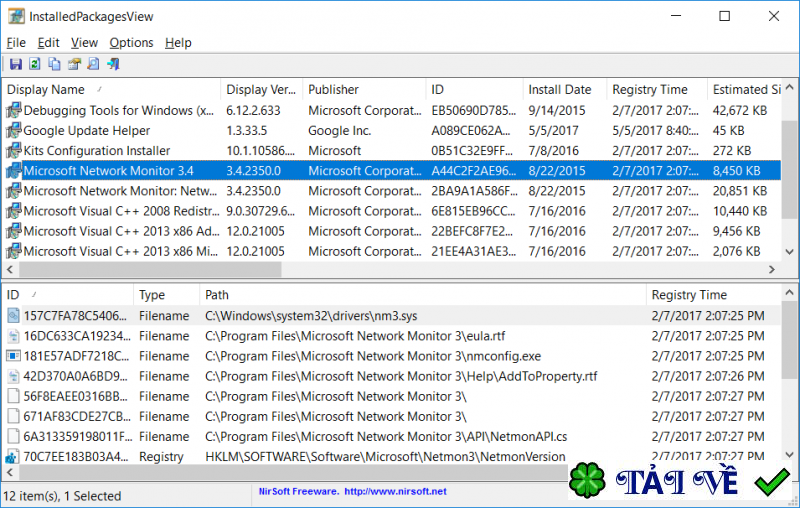800x508 pixels.
Task: Select the Google Update Helper row icon
Action: [x=13, y=131]
